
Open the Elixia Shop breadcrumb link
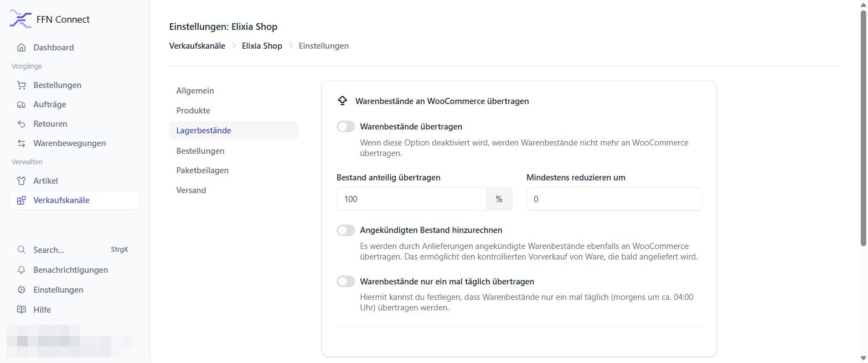(x=262, y=46)
